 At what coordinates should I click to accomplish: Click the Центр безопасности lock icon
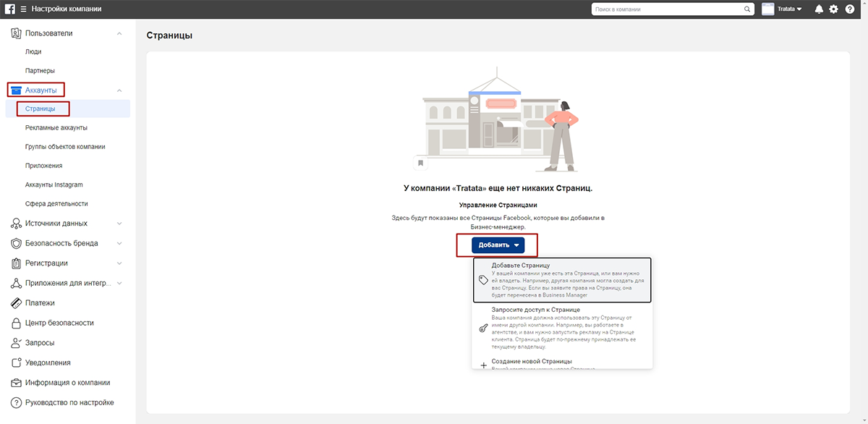point(16,323)
